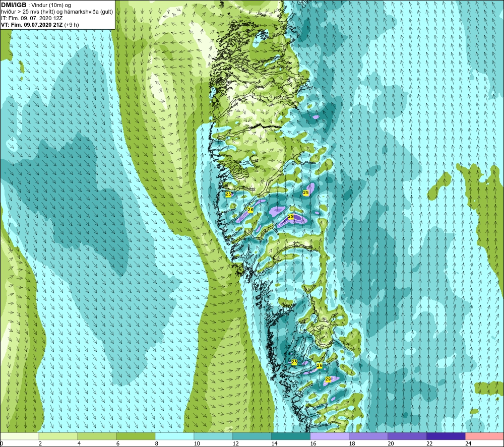The image size is (504, 447).
Task: Click the DMI/IGB Vindur (10m) title line
Action: click(x=36, y=5)
